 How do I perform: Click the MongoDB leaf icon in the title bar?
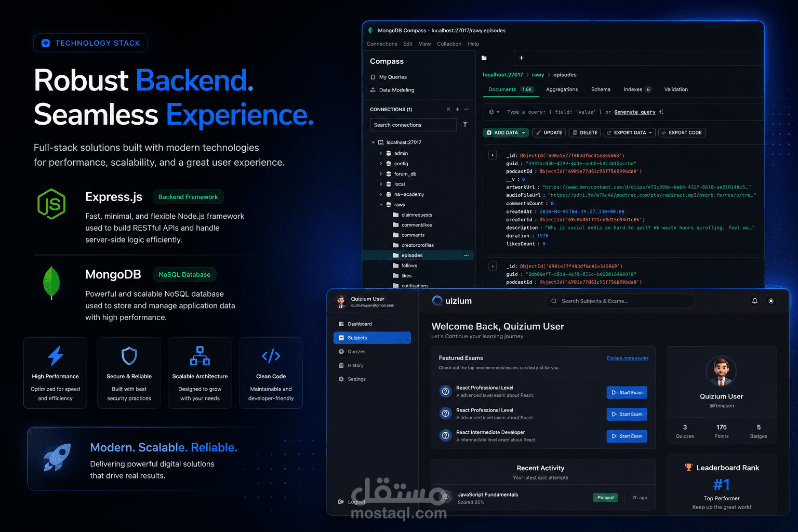(370, 31)
